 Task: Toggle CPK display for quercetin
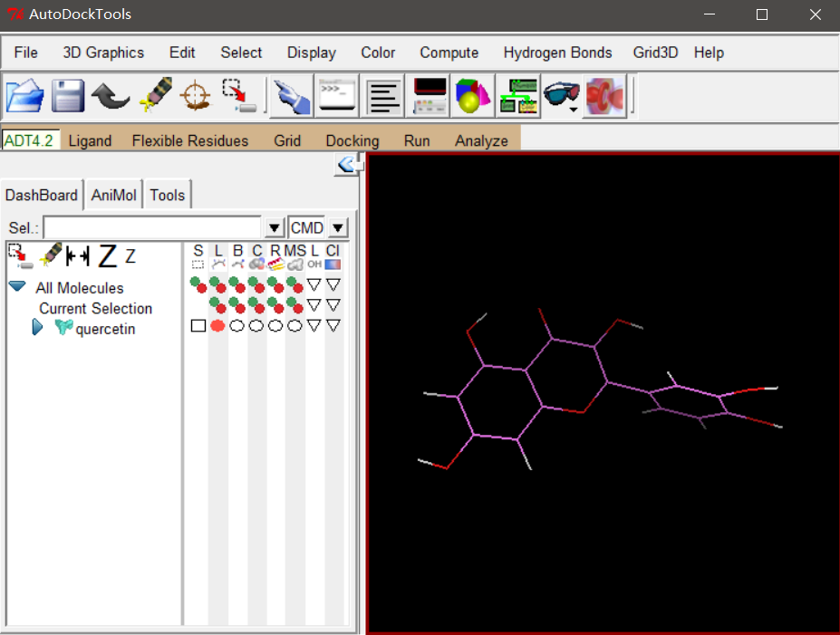point(256,325)
